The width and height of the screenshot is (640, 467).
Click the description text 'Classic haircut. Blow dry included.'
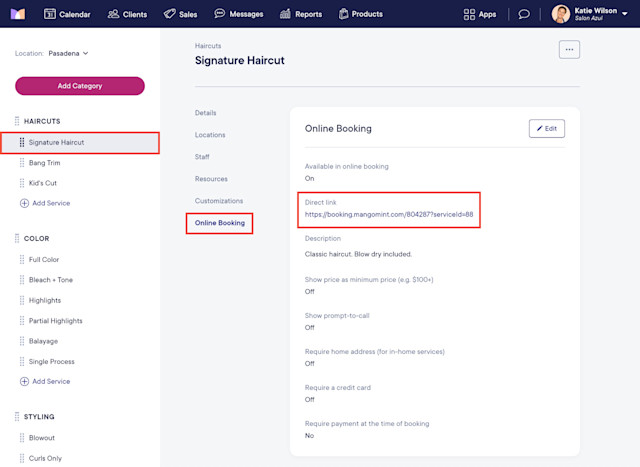358,254
